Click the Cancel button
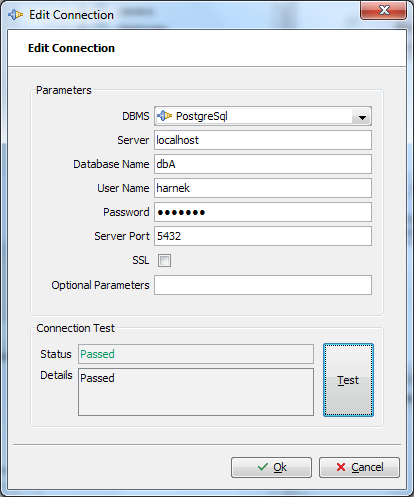The width and height of the screenshot is (414, 497). (359, 467)
